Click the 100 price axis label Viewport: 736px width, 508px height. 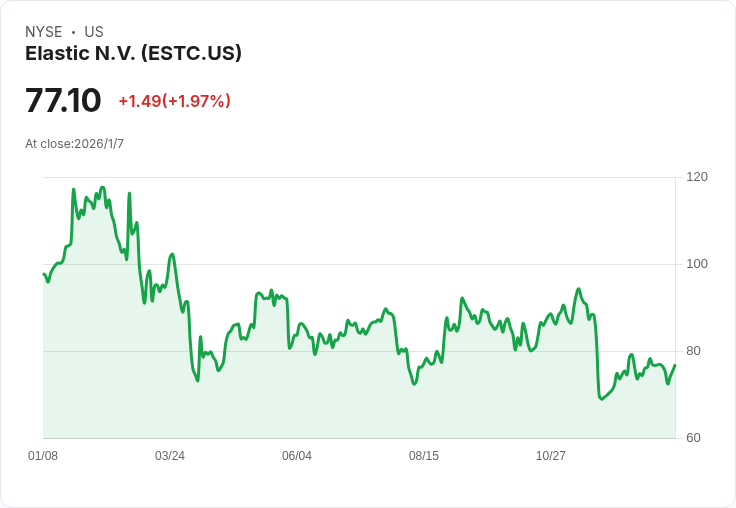[697, 264]
